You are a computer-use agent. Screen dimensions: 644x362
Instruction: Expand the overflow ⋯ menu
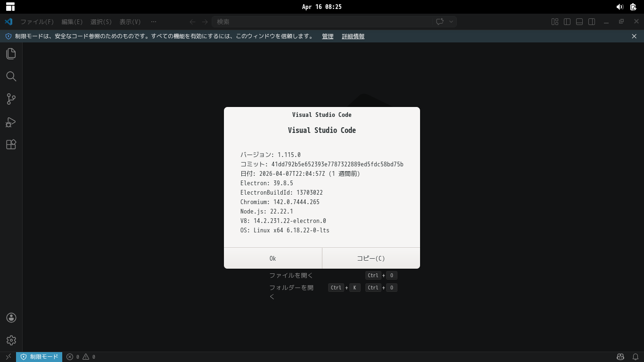(x=154, y=22)
